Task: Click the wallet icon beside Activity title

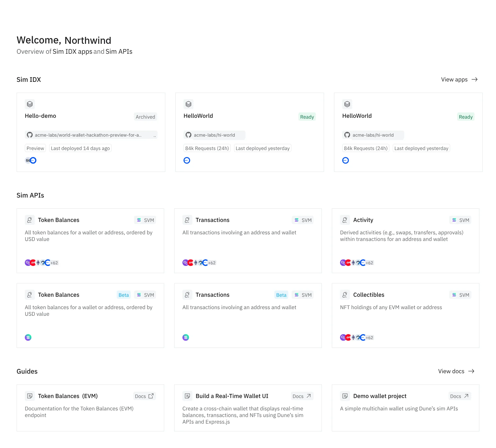Action: pyautogui.click(x=345, y=220)
